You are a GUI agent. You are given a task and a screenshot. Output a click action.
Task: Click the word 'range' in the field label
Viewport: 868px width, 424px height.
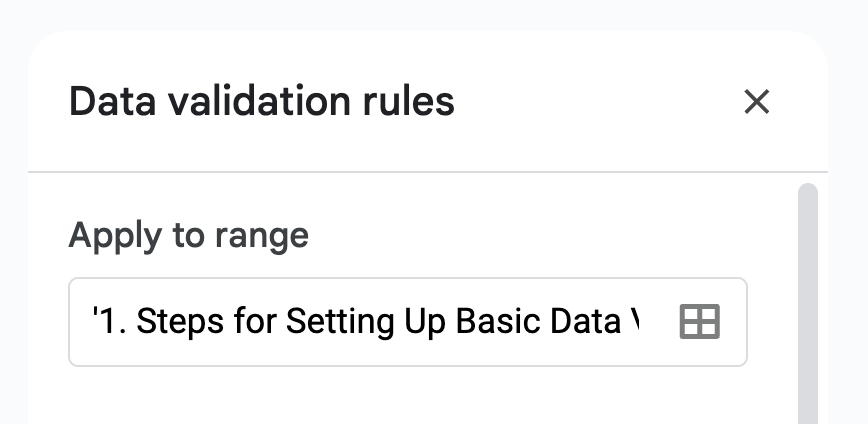coord(262,236)
